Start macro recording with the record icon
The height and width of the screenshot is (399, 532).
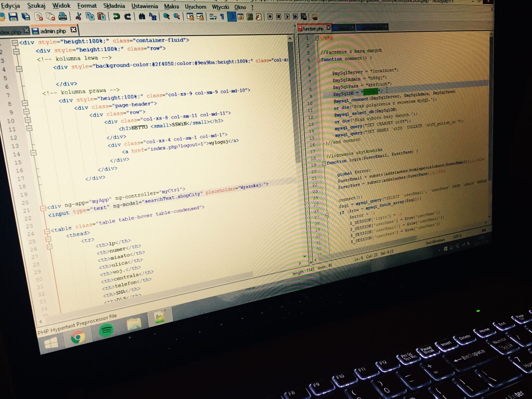tap(270, 16)
